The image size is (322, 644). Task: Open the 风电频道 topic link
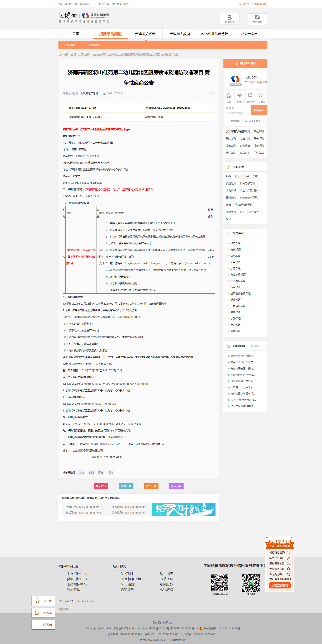(236, 243)
